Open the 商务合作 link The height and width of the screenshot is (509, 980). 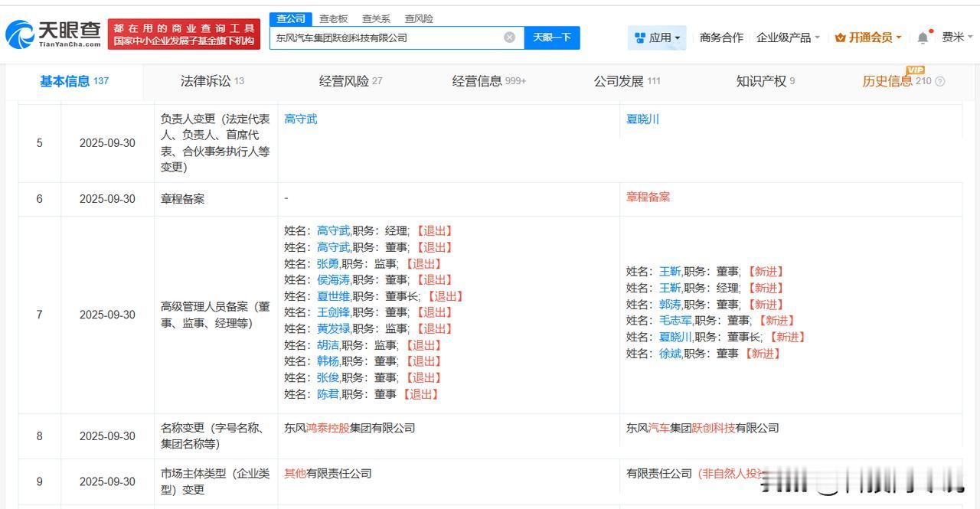click(x=721, y=38)
